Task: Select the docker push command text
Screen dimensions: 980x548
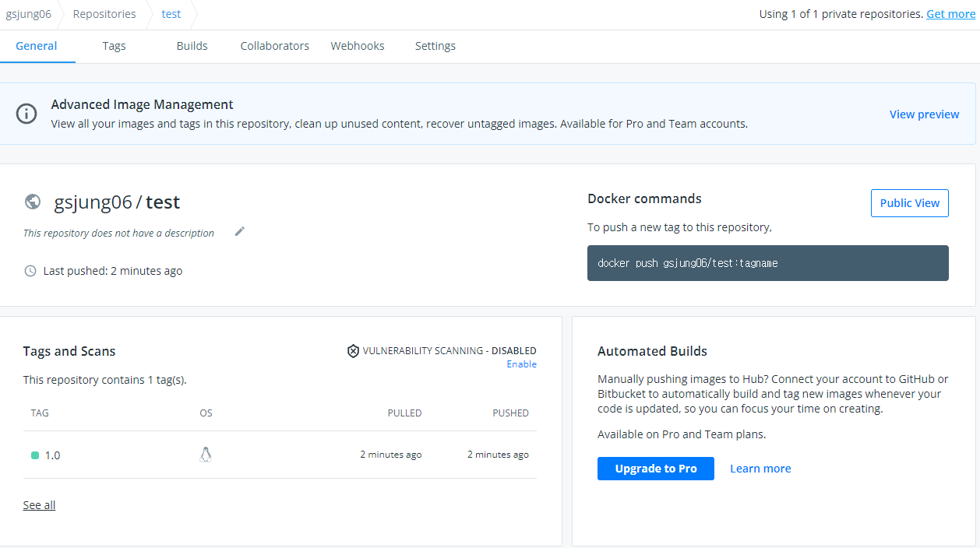Action: tap(688, 263)
